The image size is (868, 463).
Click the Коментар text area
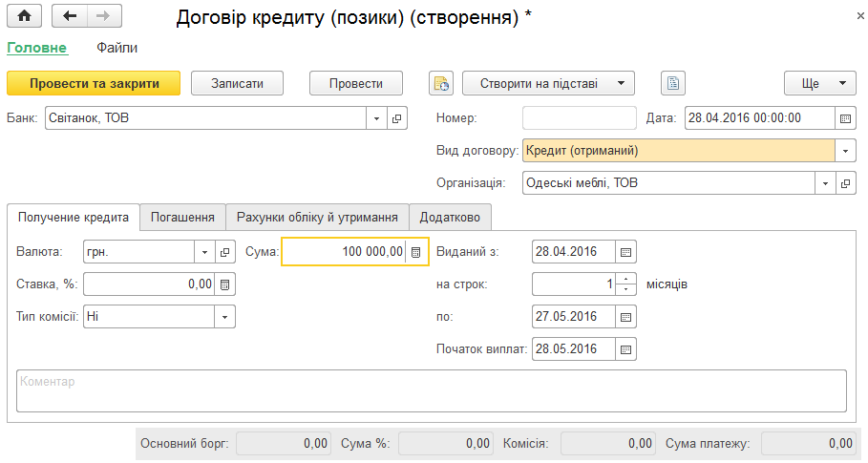tap(432, 391)
